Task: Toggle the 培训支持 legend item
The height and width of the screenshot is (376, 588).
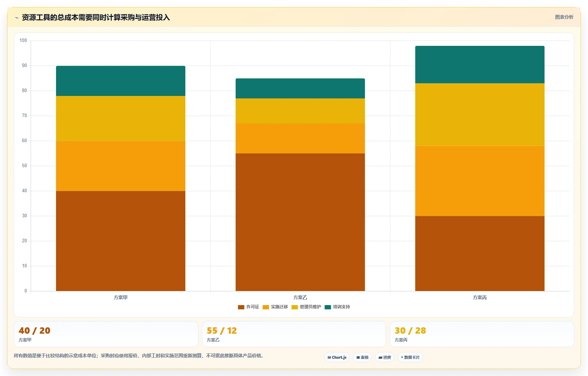Action: (337, 307)
